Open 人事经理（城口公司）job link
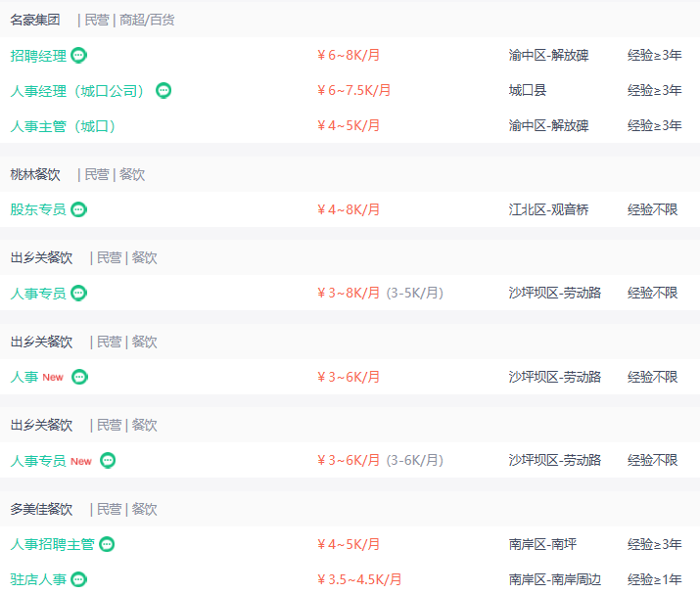 click(77, 91)
